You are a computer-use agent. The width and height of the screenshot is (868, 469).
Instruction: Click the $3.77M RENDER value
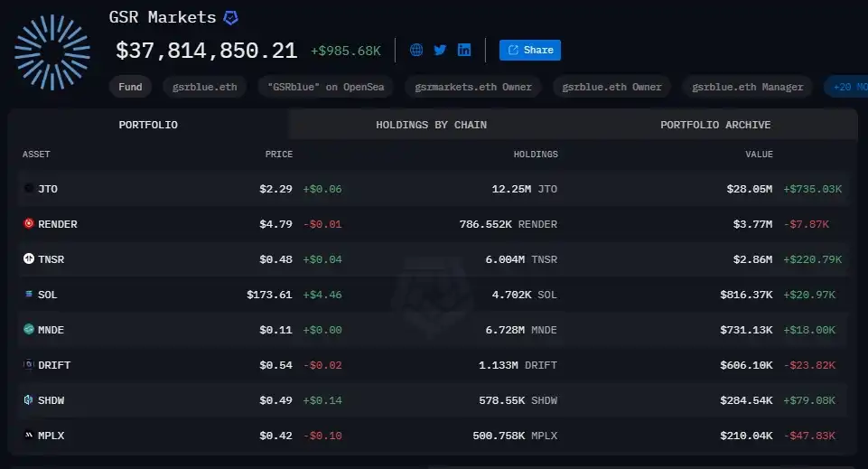pos(753,224)
